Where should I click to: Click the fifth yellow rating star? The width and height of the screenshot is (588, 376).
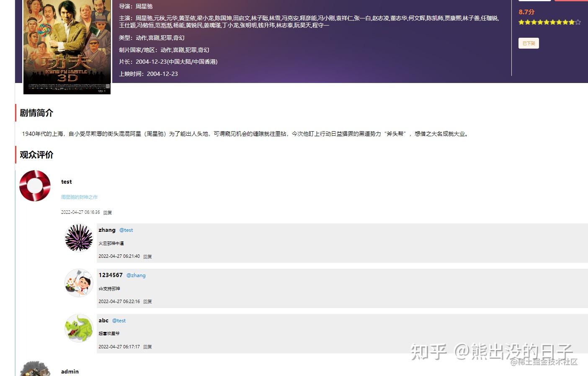(x=547, y=22)
